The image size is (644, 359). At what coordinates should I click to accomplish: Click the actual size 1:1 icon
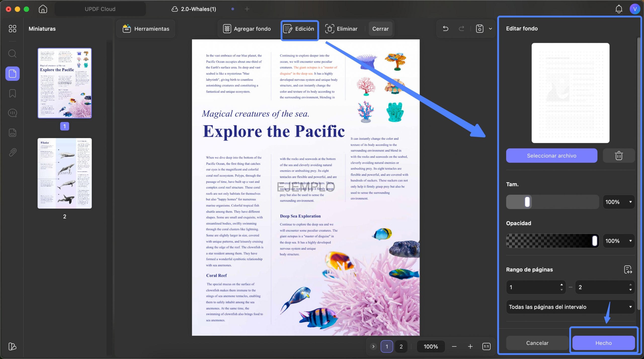click(x=486, y=346)
